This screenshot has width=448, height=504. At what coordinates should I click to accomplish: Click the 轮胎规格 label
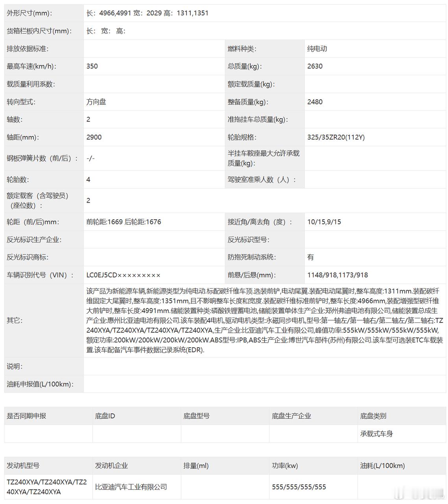(x=242, y=137)
